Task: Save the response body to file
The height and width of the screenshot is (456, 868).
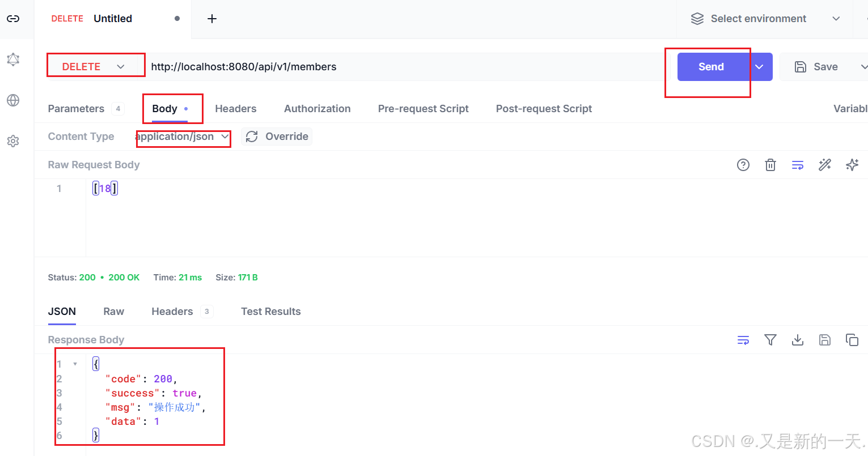Action: click(x=825, y=340)
